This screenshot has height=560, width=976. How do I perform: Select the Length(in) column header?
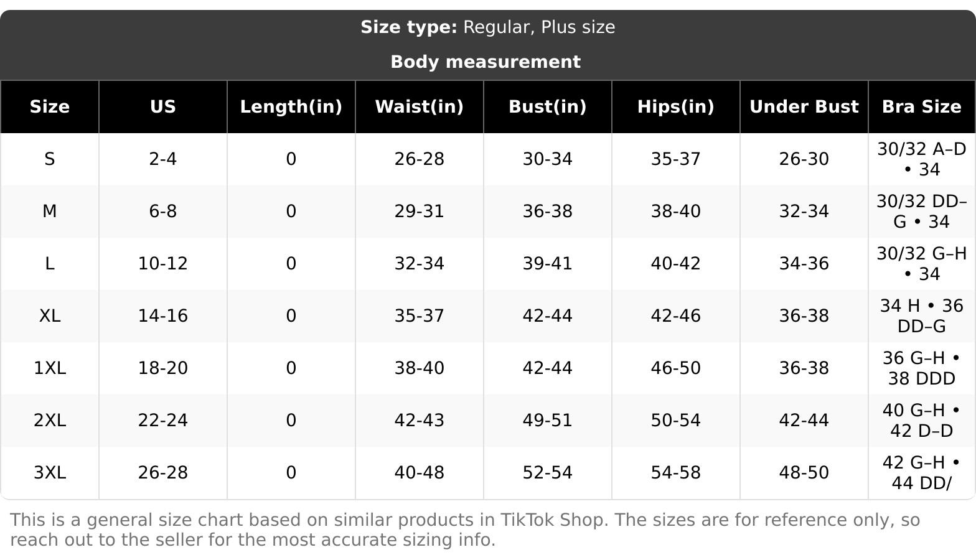[x=291, y=107]
